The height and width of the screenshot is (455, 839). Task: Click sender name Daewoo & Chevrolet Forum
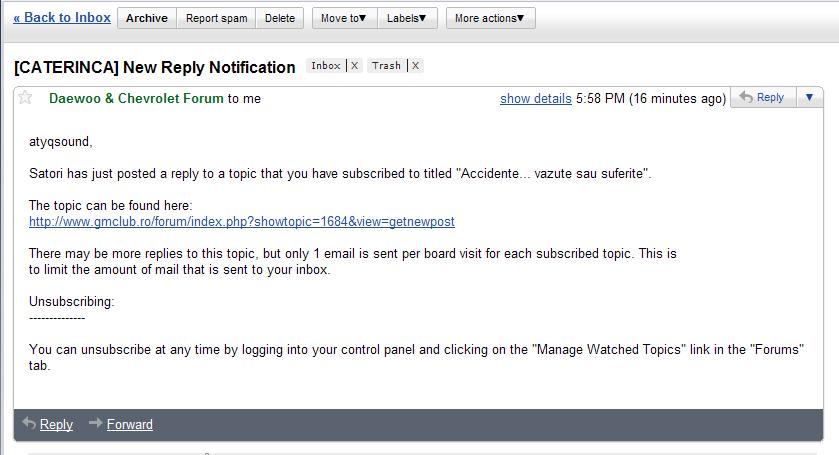[136, 98]
